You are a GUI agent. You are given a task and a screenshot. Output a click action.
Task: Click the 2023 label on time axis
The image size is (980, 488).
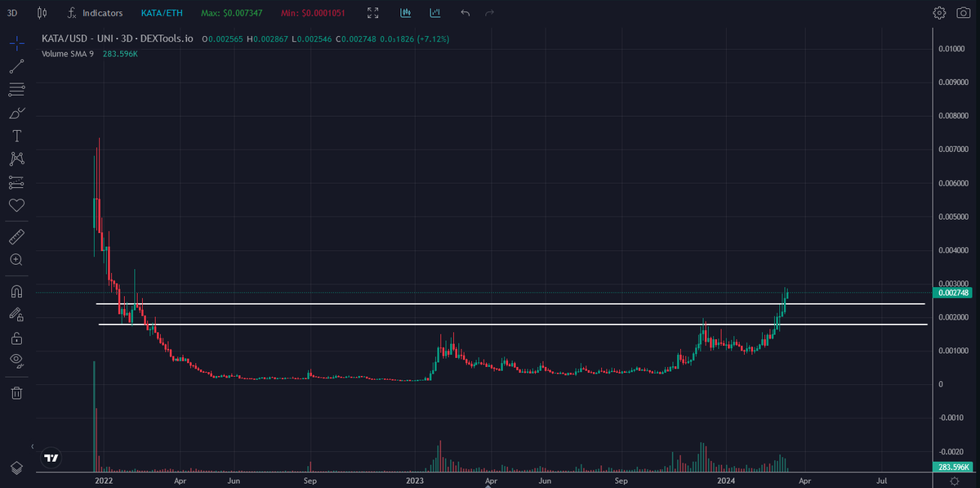[x=415, y=482]
